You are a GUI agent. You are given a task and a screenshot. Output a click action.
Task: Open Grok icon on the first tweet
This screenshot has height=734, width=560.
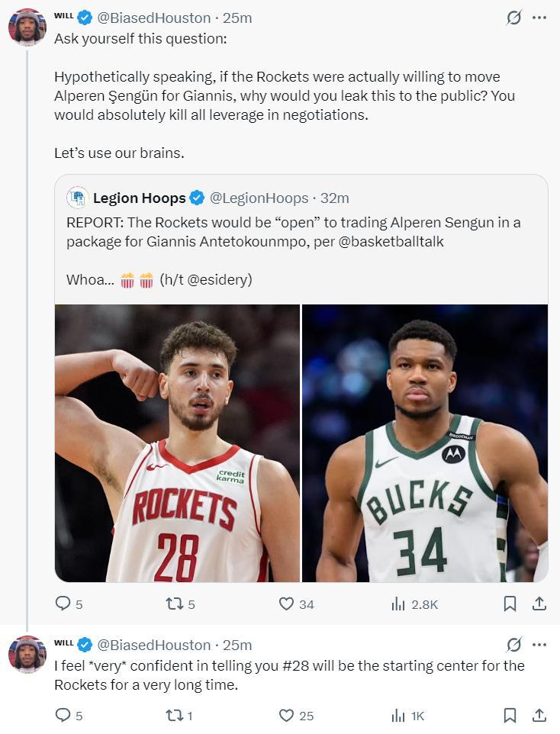click(x=514, y=18)
